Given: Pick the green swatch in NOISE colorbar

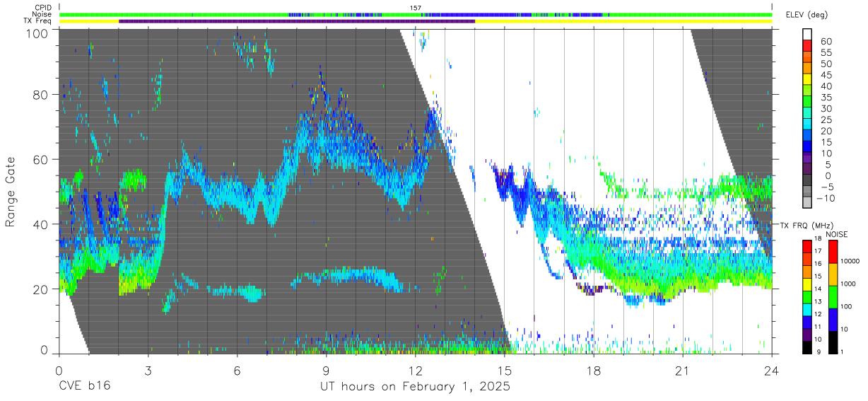Looking at the screenshot, I should tap(833, 297).
